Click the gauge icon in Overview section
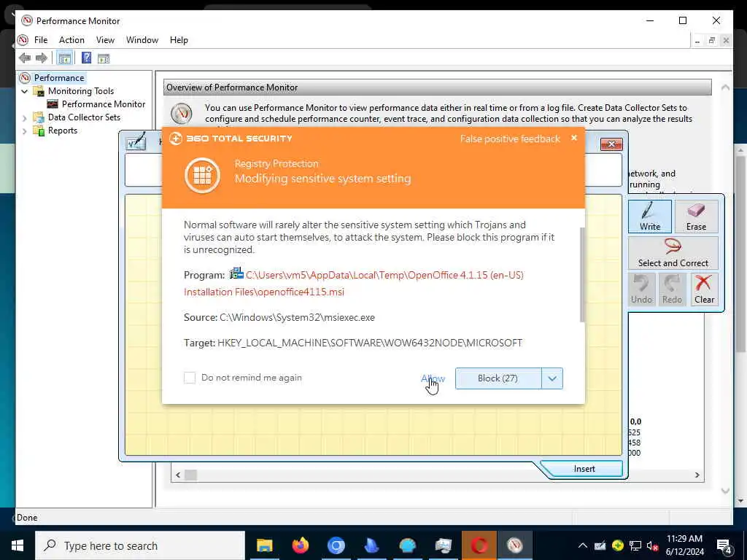Image resolution: width=747 pixels, height=560 pixels. [x=182, y=113]
